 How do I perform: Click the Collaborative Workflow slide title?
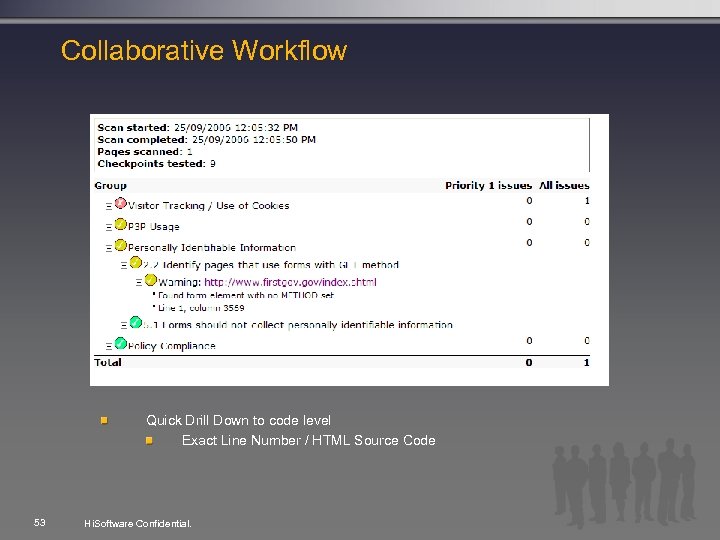point(204,50)
